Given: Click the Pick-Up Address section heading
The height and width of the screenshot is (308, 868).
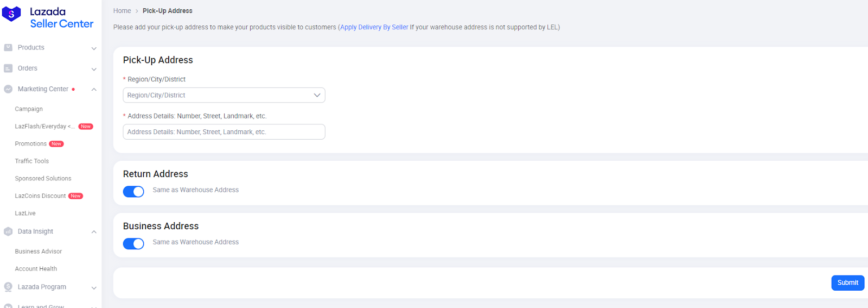Looking at the screenshot, I should click(x=158, y=60).
